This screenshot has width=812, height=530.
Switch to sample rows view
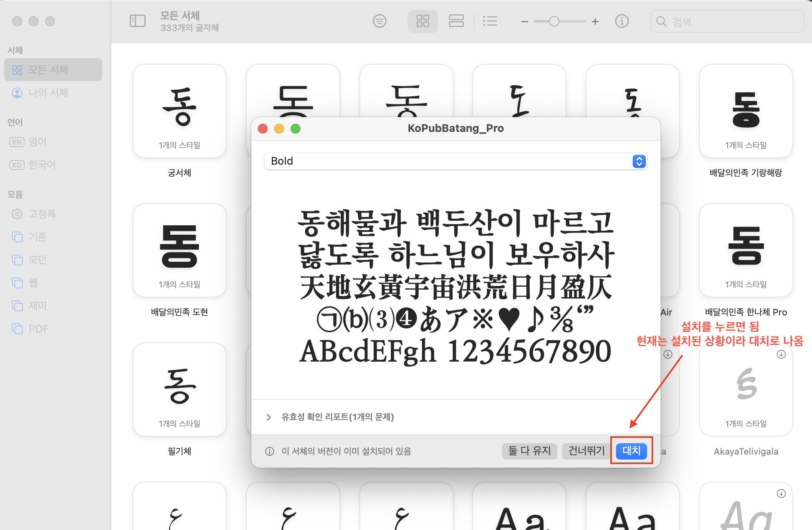coord(456,21)
